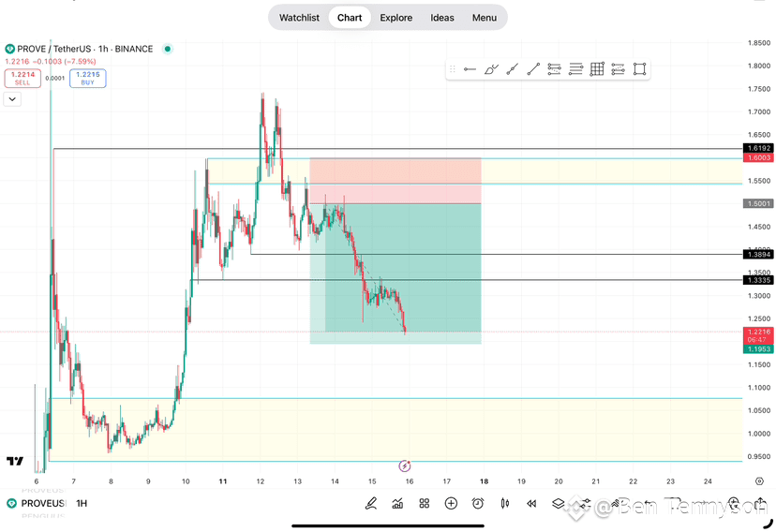Tap the share icon at bottom right

coord(760,501)
